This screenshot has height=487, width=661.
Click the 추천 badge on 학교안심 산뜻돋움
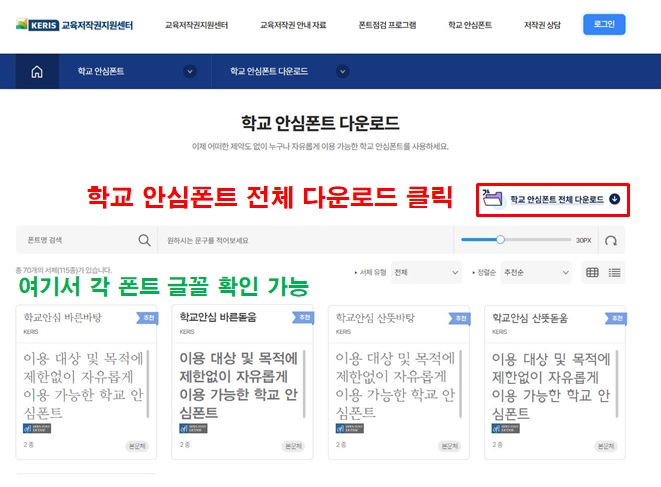[x=616, y=318]
